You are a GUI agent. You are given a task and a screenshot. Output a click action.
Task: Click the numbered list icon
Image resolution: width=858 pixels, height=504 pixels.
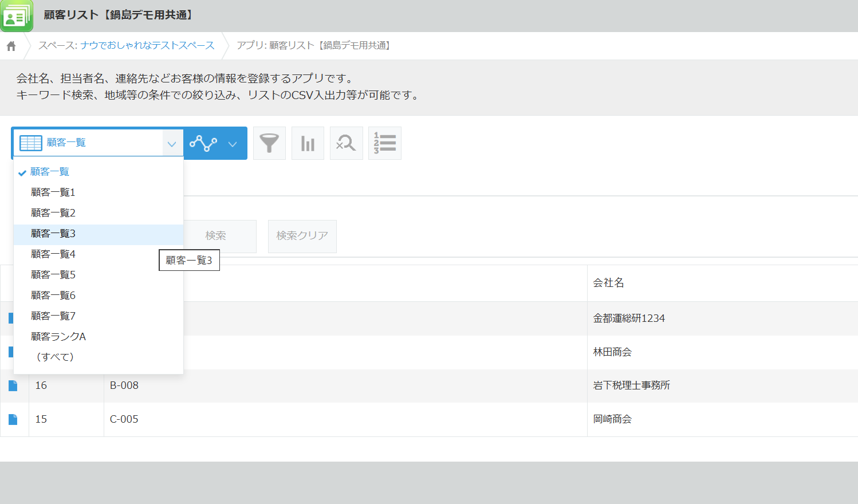385,143
